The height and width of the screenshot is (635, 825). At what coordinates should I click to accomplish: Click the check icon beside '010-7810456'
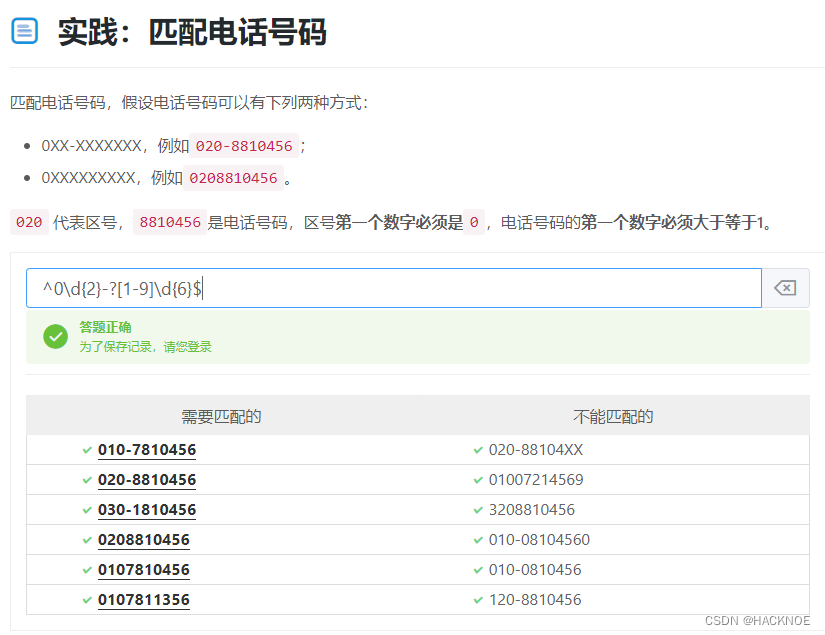click(87, 450)
